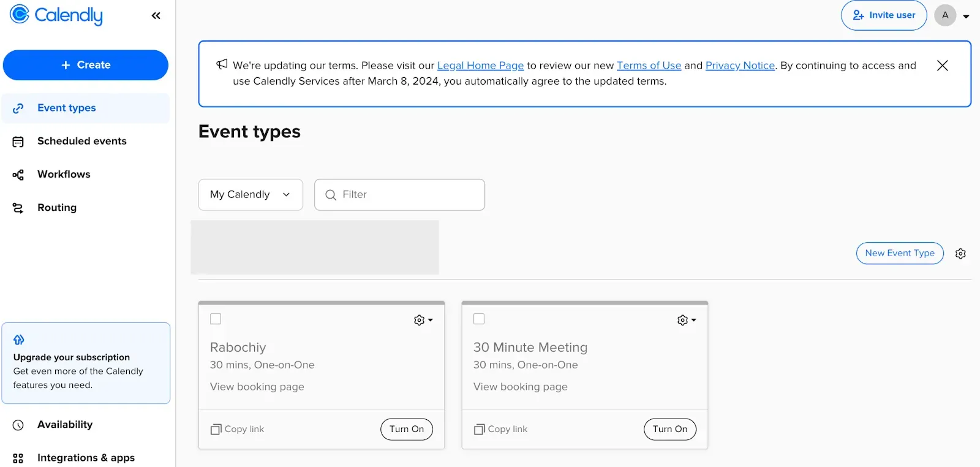Click the Filter search field
Screen dimensions: 980x467
(x=399, y=195)
